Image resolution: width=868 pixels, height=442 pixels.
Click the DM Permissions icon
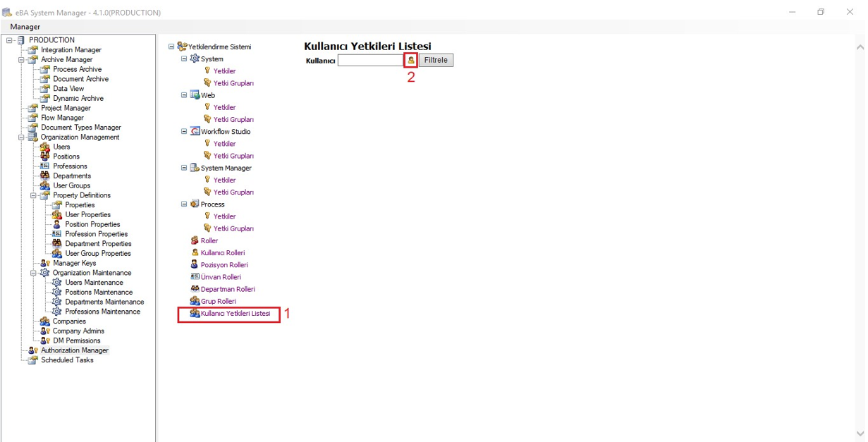(44, 340)
